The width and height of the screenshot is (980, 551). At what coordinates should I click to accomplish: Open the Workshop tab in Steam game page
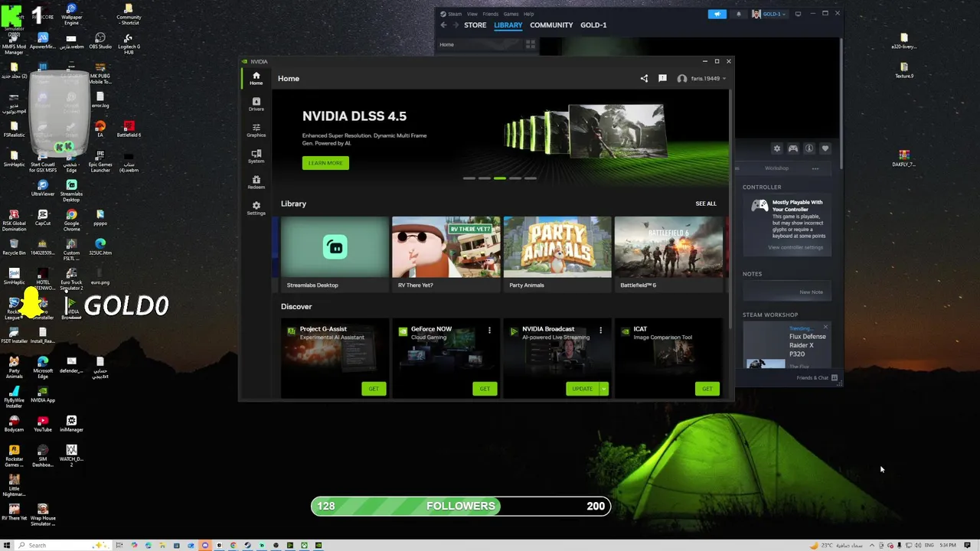tap(776, 168)
